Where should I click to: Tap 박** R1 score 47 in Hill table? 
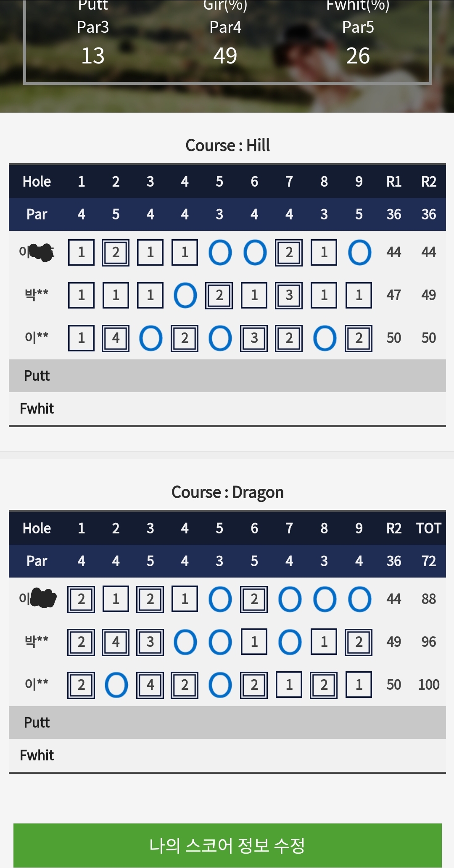pyautogui.click(x=394, y=295)
